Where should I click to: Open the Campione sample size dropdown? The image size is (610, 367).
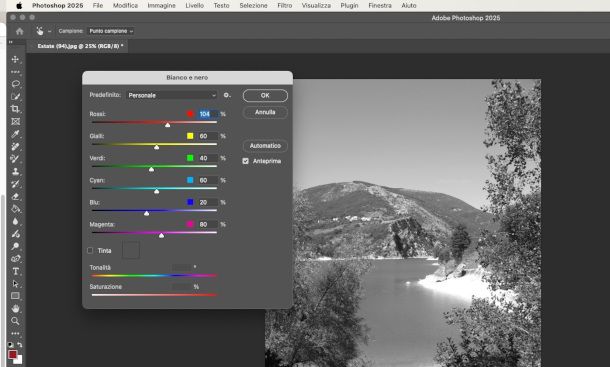click(x=111, y=31)
